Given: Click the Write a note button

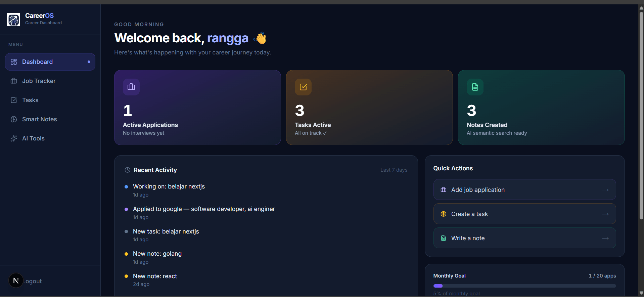Looking at the screenshot, I should [x=524, y=238].
